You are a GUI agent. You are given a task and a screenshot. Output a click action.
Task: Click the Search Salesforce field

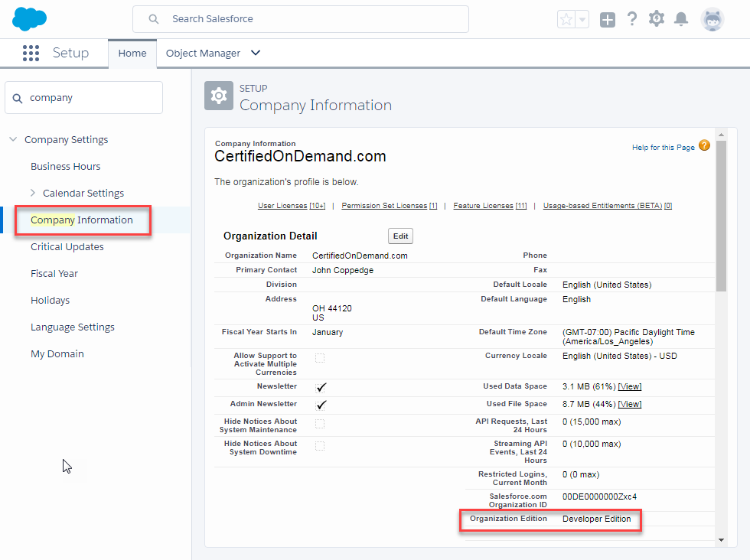tap(300, 19)
